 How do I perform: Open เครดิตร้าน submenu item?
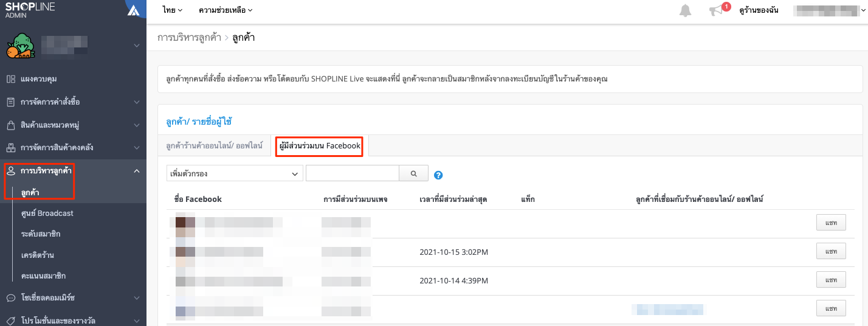point(38,255)
